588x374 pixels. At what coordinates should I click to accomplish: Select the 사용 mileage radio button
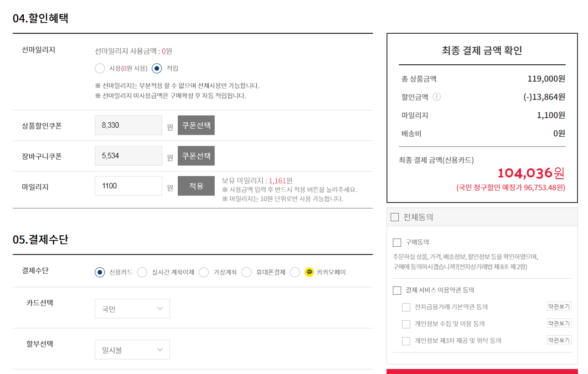click(100, 68)
